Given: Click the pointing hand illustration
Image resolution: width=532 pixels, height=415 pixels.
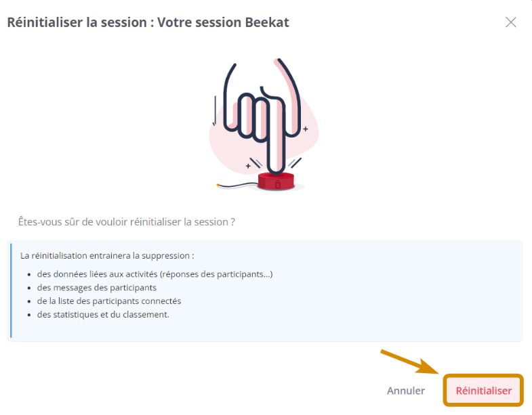Looking at the screenshot, I should pyautogui.click(x=262, y=115).
